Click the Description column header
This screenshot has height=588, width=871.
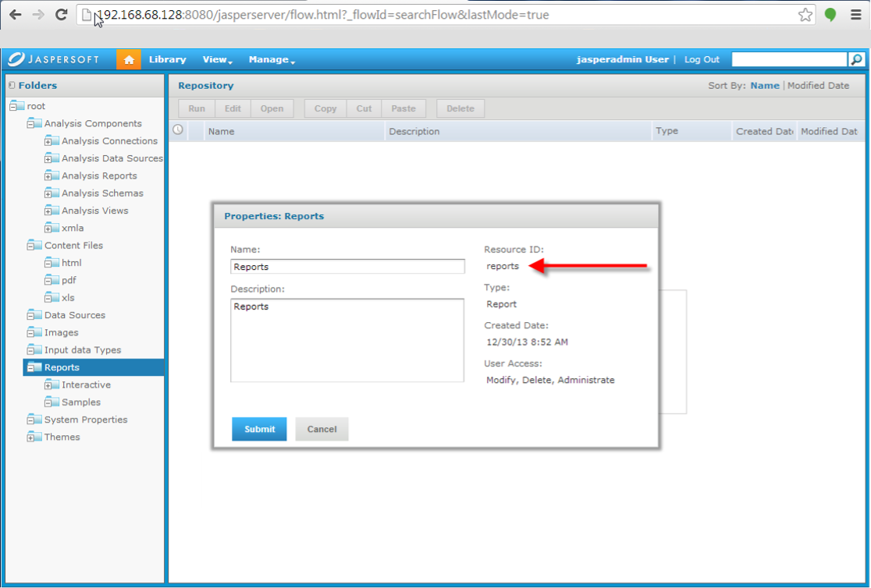(517, 132)
